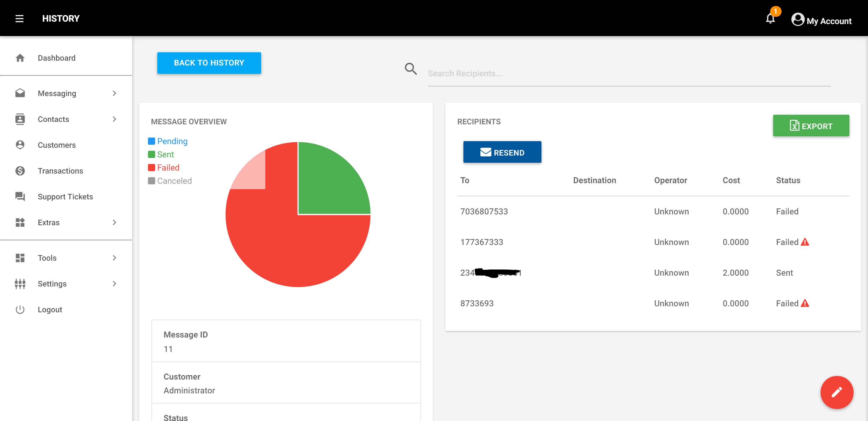Click the Customer value Administrator
The width and height of the screenshot is (868, 421).
pyautogui.click(x=189, y=390)
